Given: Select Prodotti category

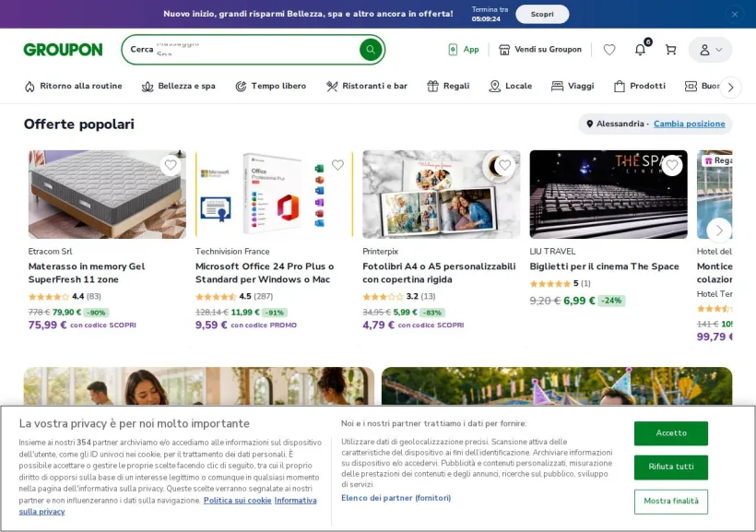Looking at the screenshot, I should 639,86.
